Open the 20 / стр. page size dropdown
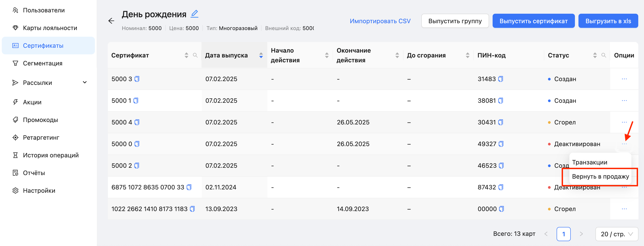 click(x=616, y=234)
